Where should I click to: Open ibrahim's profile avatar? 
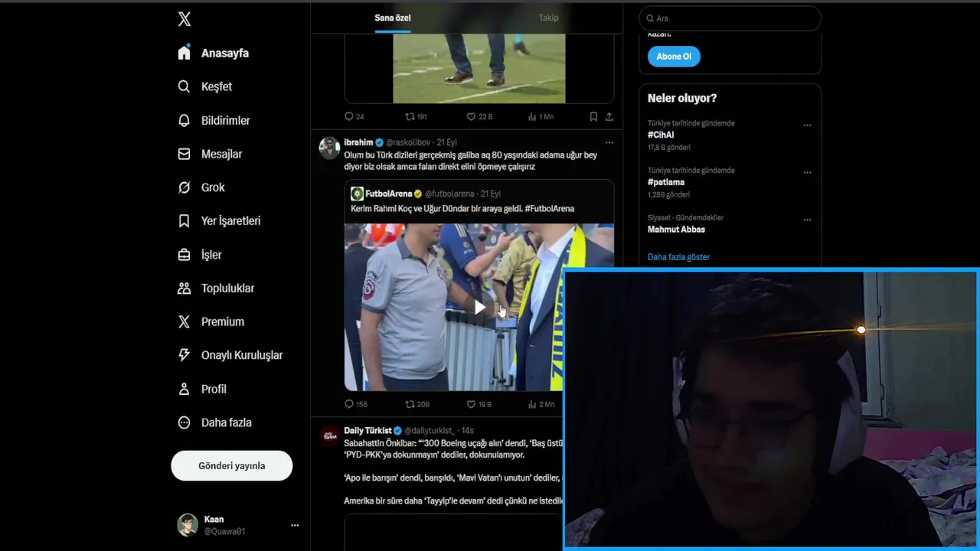[329, 148]
